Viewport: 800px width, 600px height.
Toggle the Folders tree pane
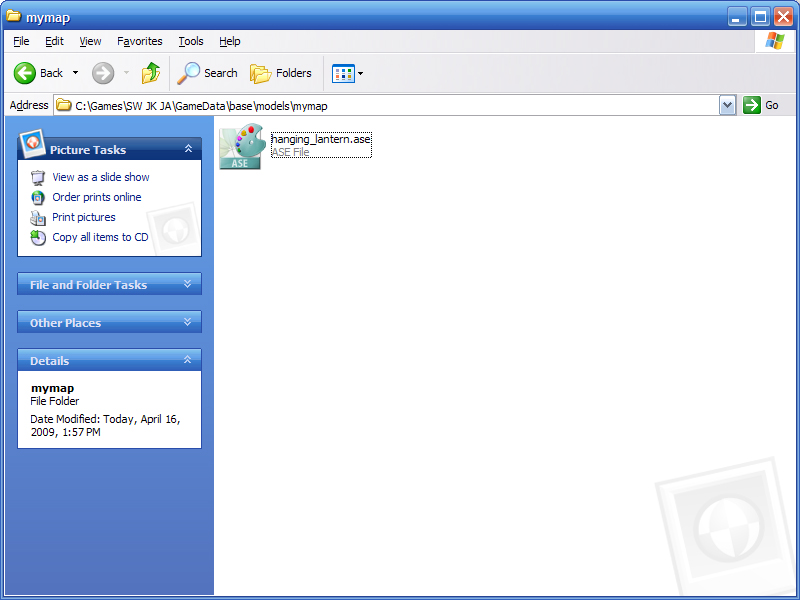(x=281, y=73)
